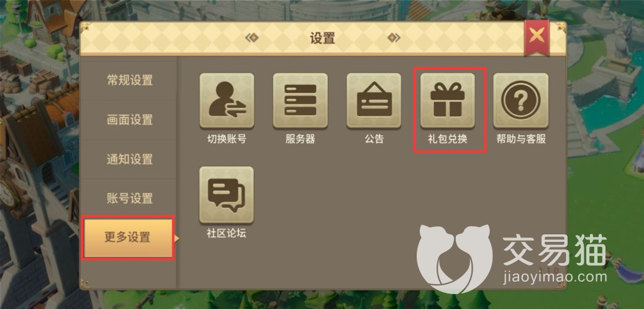The height and width of the screenshot is (309, 644).
Task: Open the 服务器 server list icon
Action: [x=300, y=101]
